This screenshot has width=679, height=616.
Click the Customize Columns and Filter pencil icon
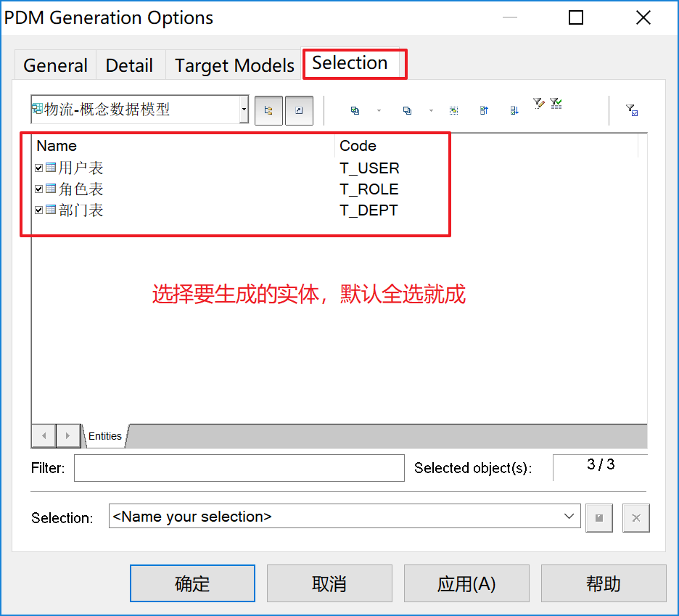tap(539, 103)
